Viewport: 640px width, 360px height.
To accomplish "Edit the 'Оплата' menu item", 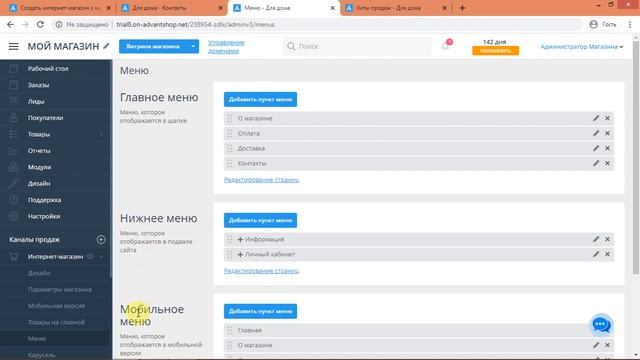I will pos(596,133).
